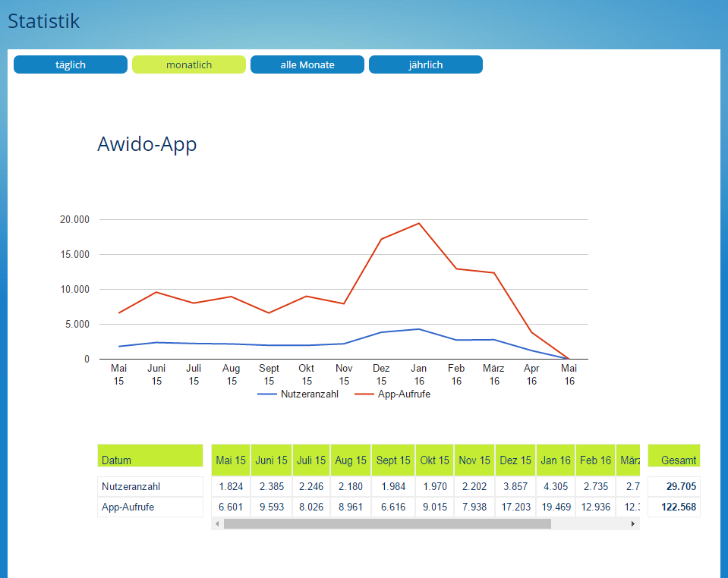Image resolution: width=728 pixels, height=578 pixels.
Task: Click the cell with value 8.961
Action: [x=351, y=507]
